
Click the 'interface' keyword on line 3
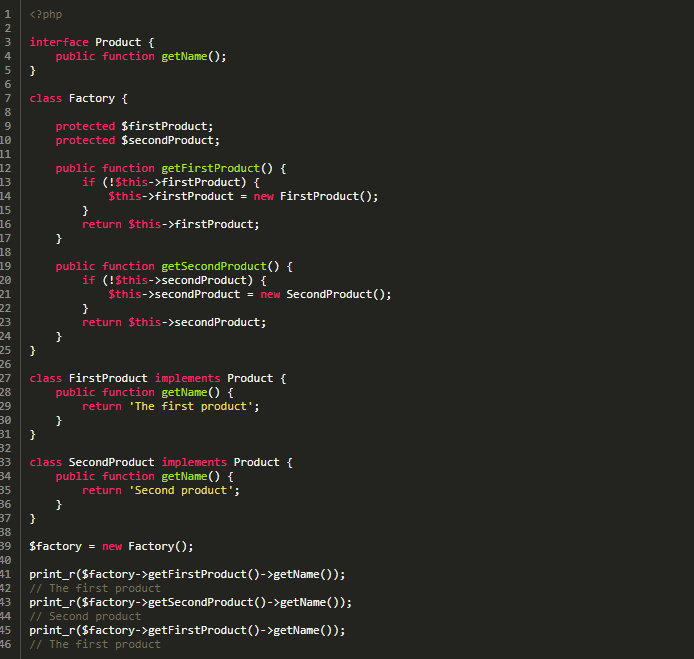59,42
